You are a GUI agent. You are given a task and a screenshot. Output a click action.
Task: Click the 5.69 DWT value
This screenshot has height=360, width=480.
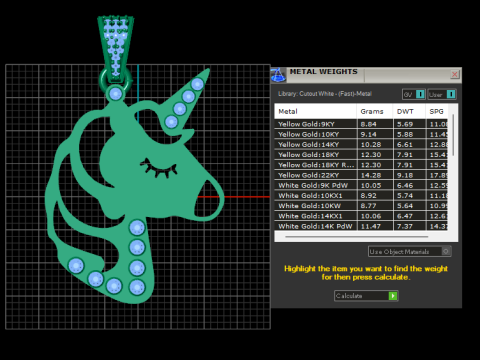click(x=405, y=124)
